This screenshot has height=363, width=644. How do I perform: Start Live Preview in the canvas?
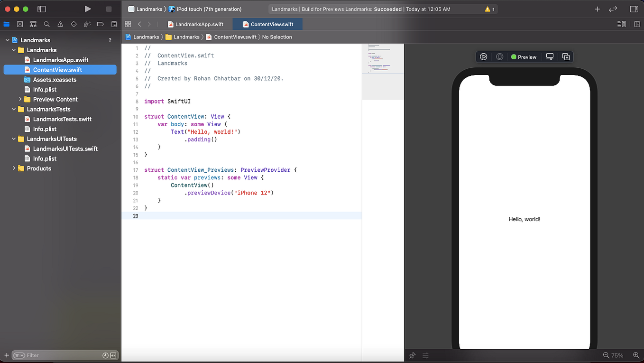tap(483, 56)
